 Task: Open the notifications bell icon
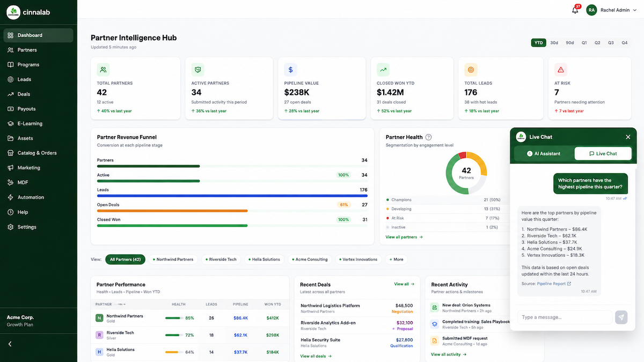point(575,10)
